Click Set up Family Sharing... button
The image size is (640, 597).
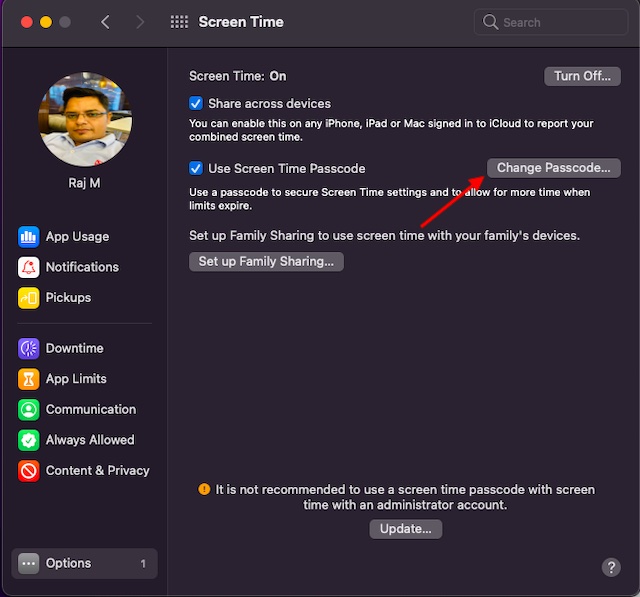coord(266,262)
